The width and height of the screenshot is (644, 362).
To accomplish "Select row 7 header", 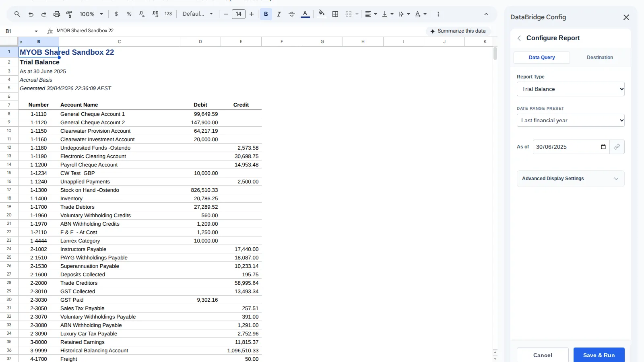I will (x=9, y=105).
